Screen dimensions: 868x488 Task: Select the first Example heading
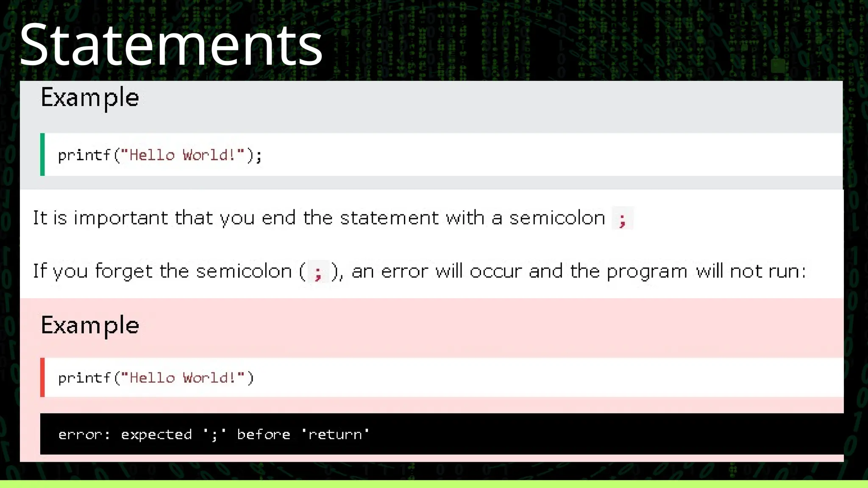pyautogui.click(x=90, y=98)
